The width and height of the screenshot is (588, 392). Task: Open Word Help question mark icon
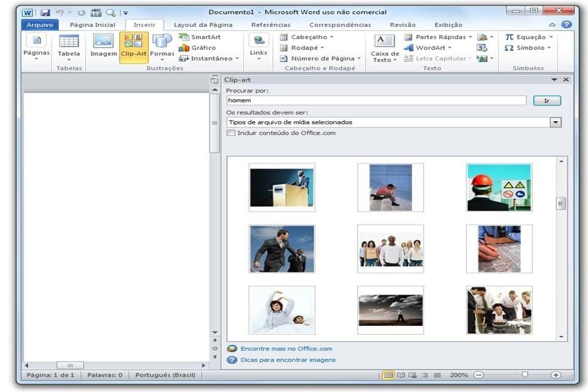[x=567, y=24]
